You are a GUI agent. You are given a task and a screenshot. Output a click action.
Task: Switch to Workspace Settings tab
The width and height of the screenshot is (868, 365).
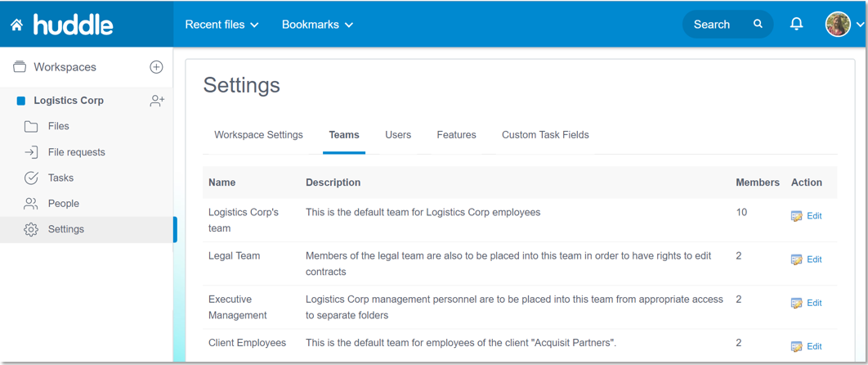click(x=258, y=134)
